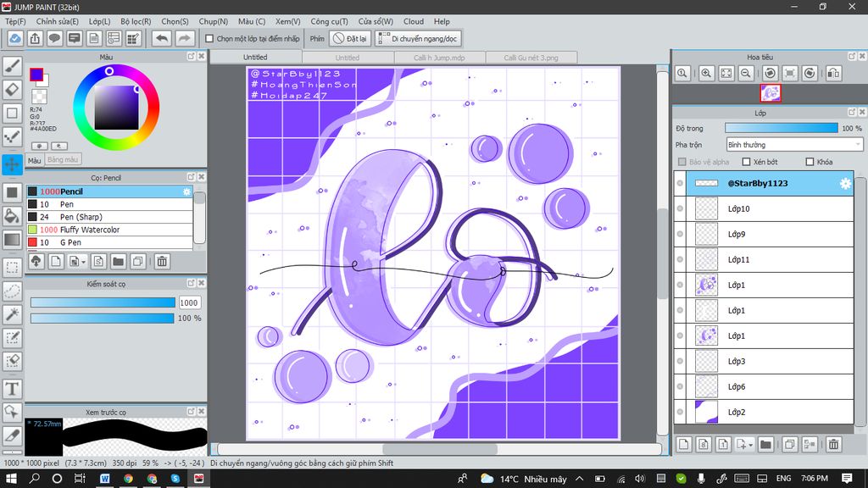Check the 'Khóa' lock checkbox
The height and width of the screenshot is (488, 868).
[x=810, y=162]
